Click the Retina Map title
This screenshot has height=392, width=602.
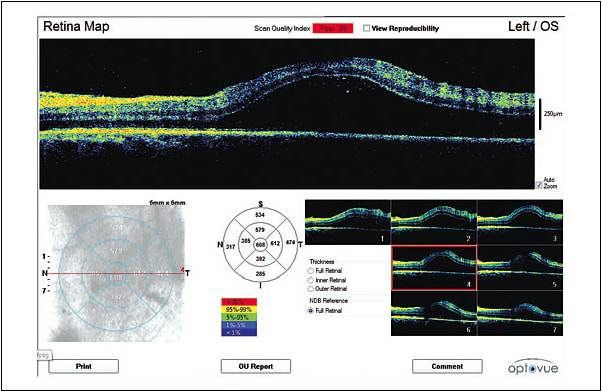76,26
